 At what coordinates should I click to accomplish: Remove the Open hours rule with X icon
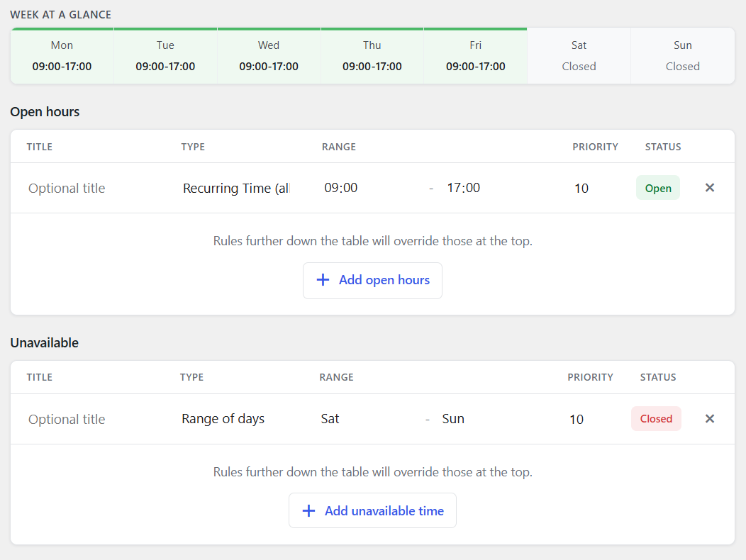pos(709,188)
